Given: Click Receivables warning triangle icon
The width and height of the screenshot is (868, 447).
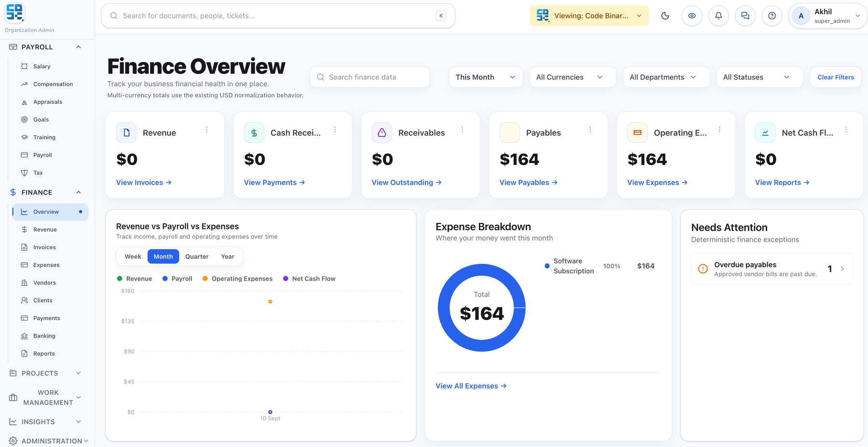Looking at the screenshot, I should 382,133.
